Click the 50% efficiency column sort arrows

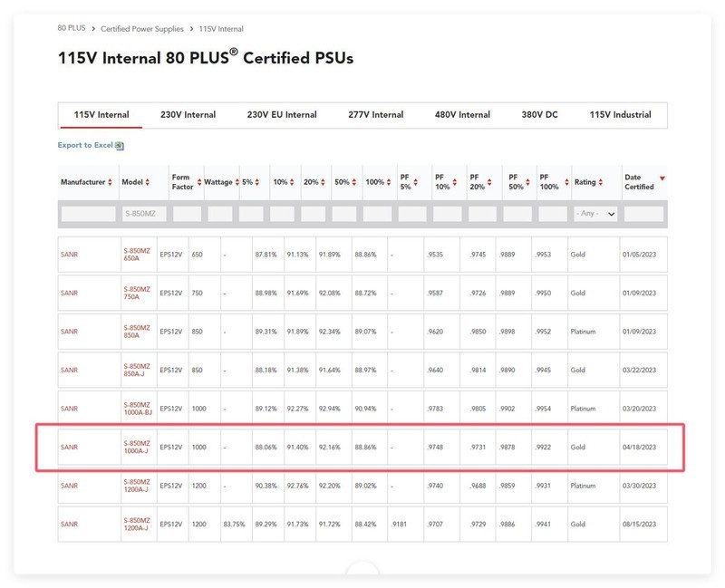(x=353, y=182)
